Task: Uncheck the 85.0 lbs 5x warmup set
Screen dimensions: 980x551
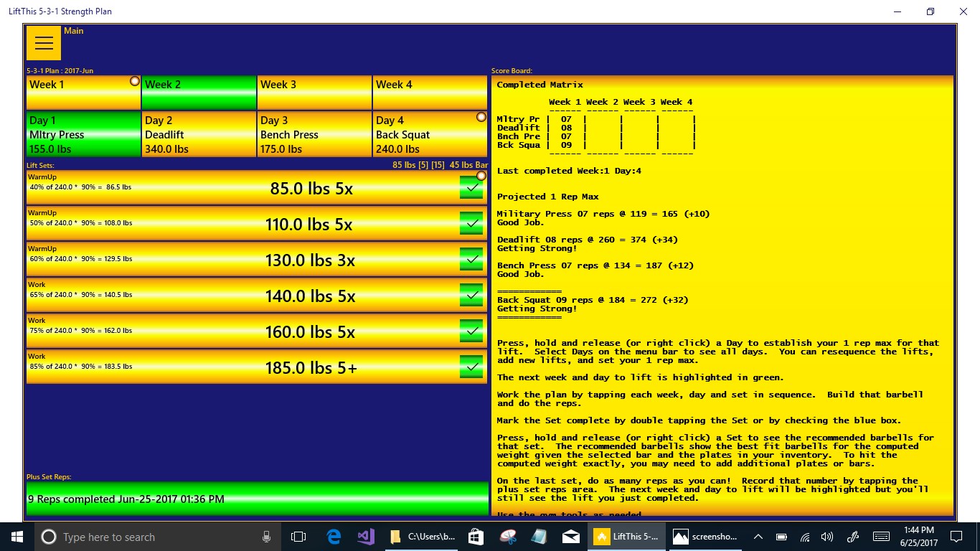Action: (471, 188)
